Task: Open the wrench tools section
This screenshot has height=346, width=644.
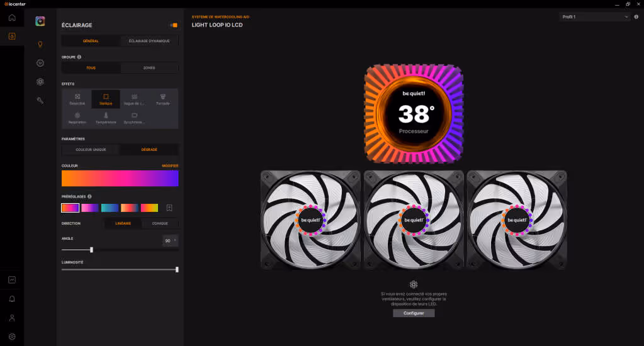Action: click(40, 101)
